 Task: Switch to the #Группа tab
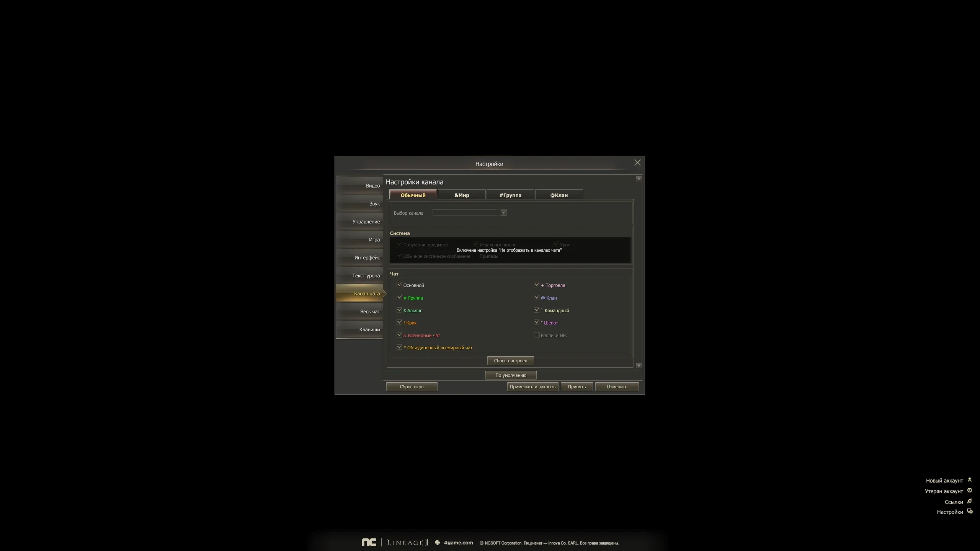coord(510,195)
